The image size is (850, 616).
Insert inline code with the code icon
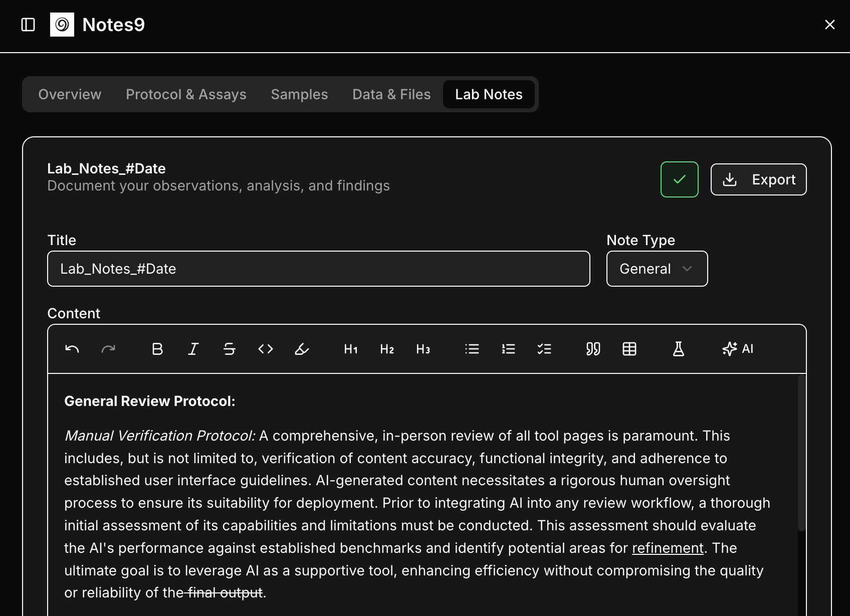(x=266, y=349)
